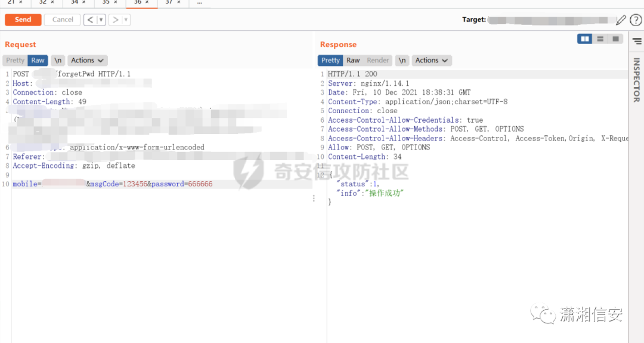Switch response view to Raw tab
Image resolution: width=644 pixels, height=343 pixels.
pos(353,60)
